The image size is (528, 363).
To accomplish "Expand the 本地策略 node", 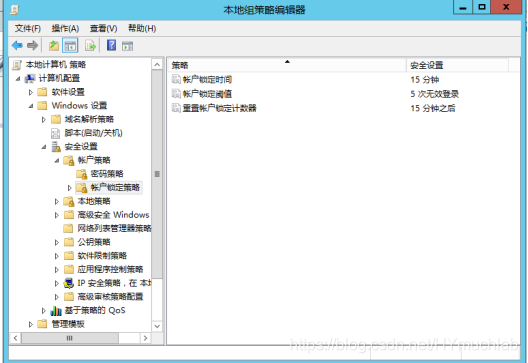I will 57,201.
